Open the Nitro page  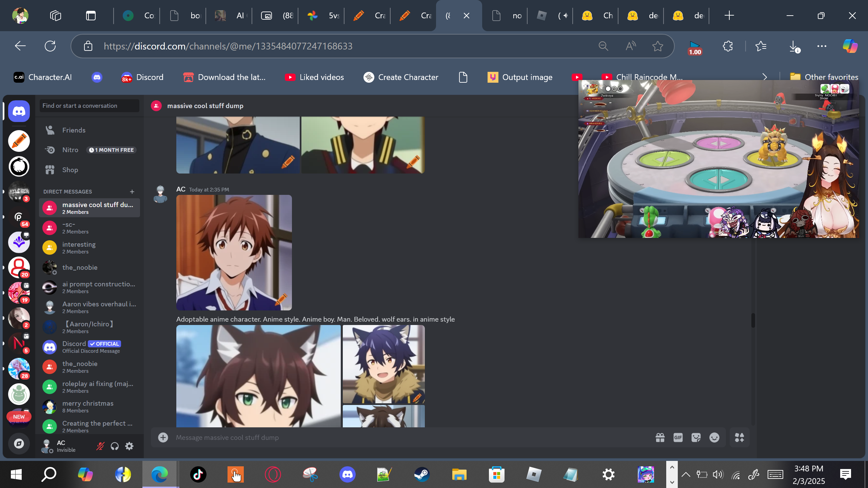pyautogui.click(x=90, y=150)
